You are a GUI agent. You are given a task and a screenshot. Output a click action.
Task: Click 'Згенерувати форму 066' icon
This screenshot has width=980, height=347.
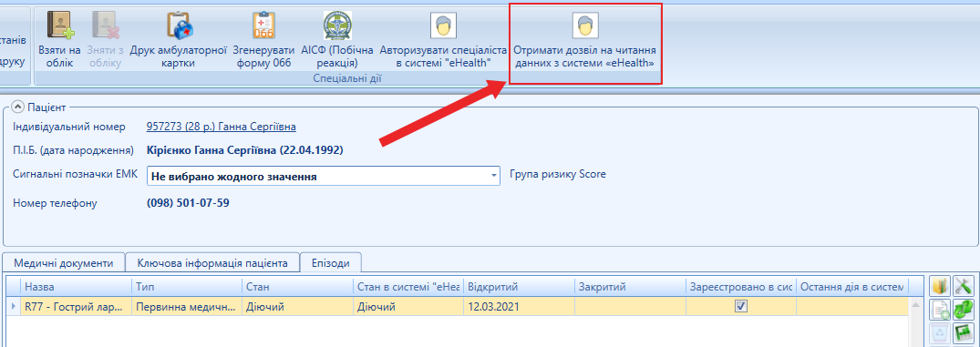tap(263, 26)
